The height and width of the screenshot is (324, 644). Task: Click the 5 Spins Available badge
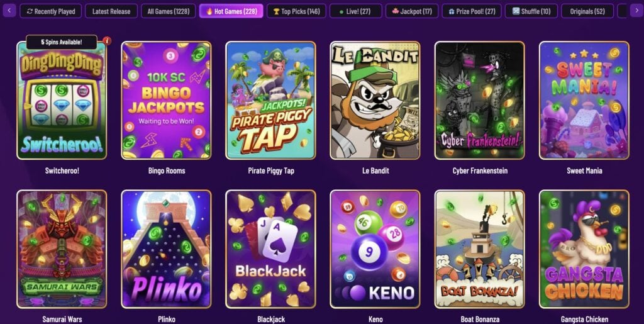[x=62, y=42]
